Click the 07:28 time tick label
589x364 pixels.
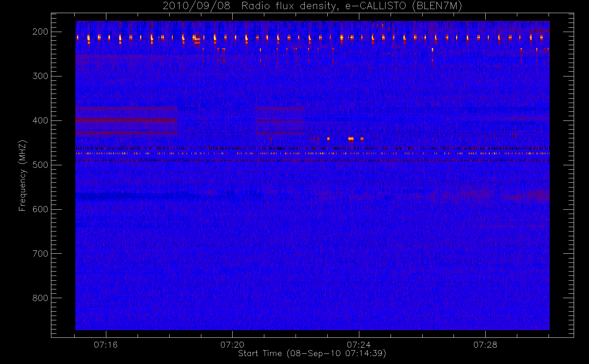485,345
